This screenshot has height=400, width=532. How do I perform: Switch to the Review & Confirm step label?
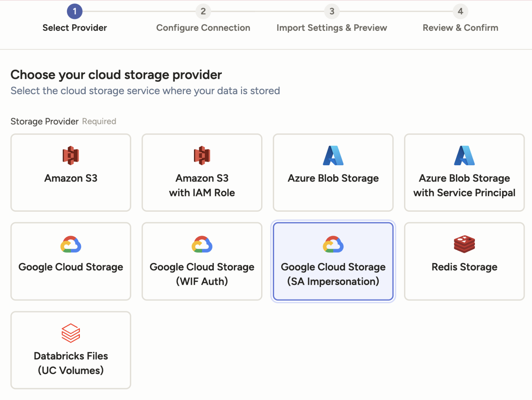461,28
